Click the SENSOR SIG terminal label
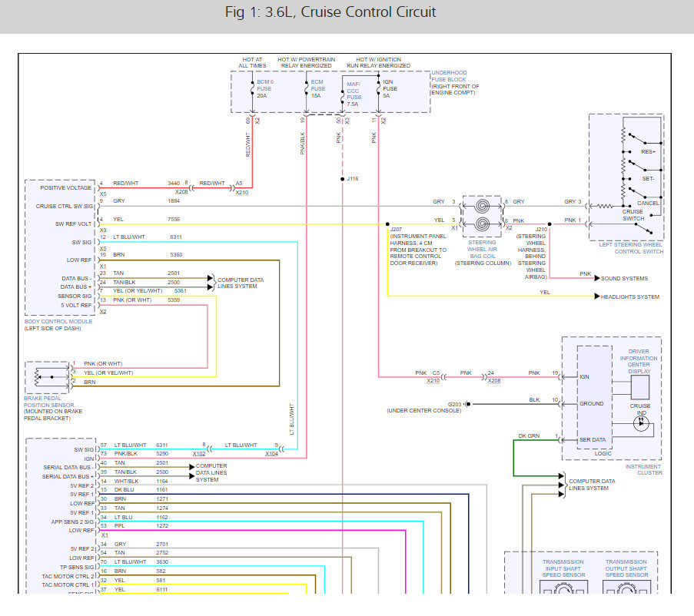Image resolution: width=694 pixels, height=616 pixels. tap(75, 296)
